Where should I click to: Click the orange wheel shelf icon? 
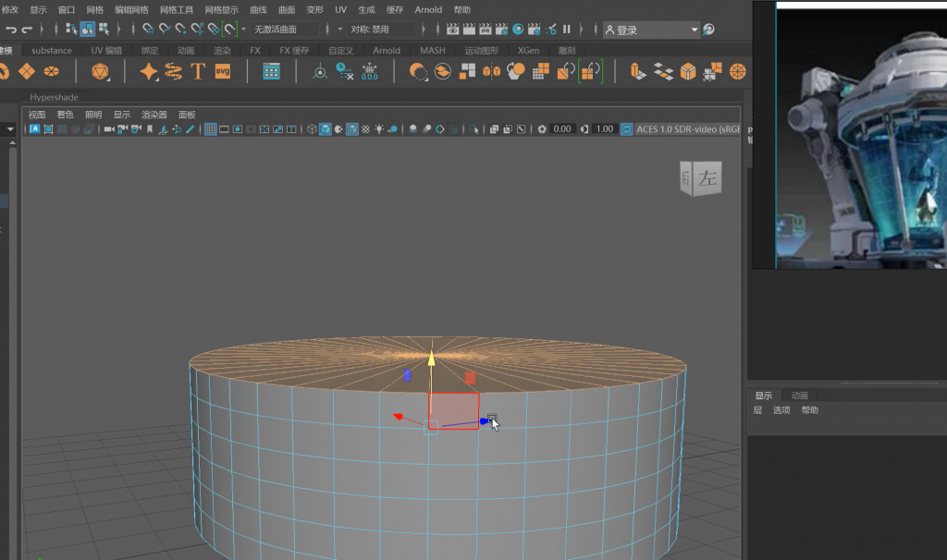tap(737, 72)
